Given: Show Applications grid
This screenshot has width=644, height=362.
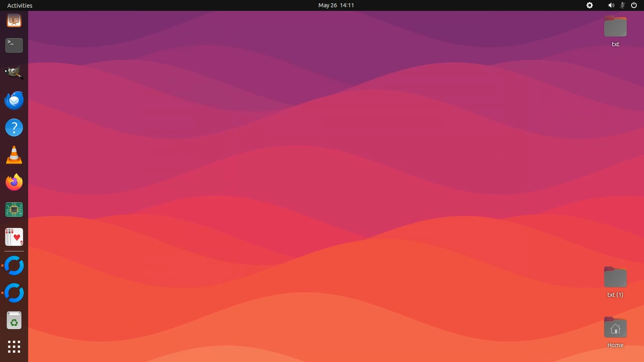Looking at the screenshot, I should pyautogui.click(x=14, y=347).
